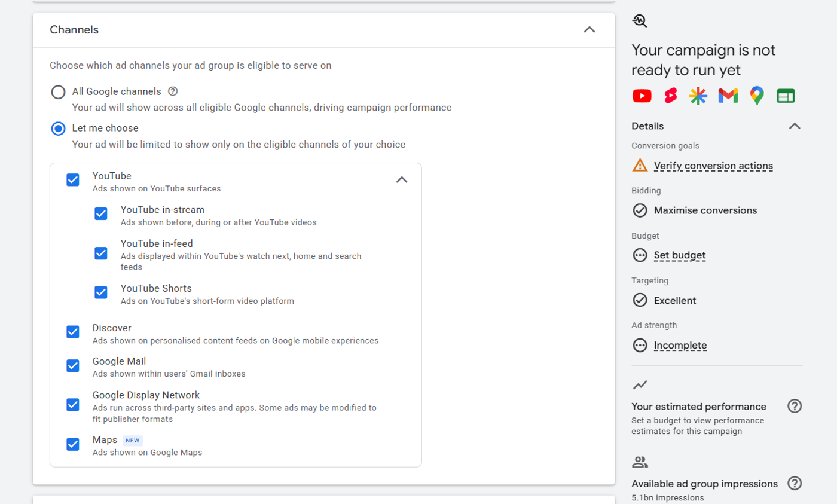Open Verify conversion actions link
The height and width of the screenshot is (504, 837).
point(713,166)
